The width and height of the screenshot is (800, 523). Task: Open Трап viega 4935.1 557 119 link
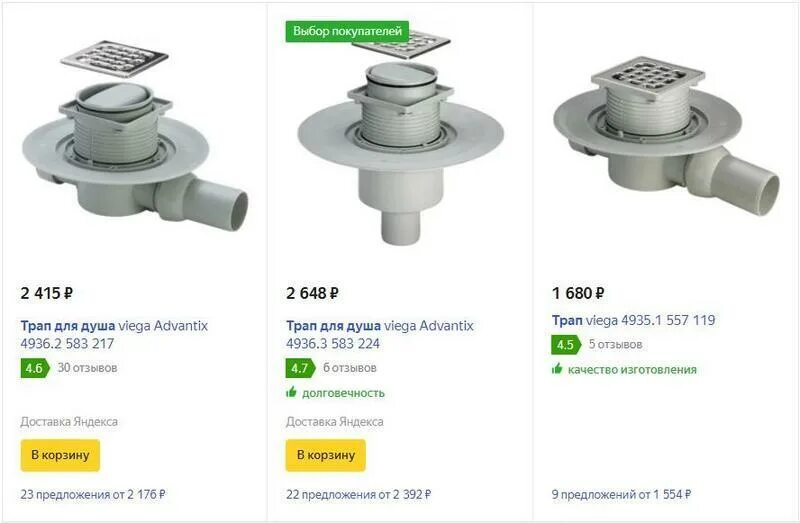[x=633, y=320]
